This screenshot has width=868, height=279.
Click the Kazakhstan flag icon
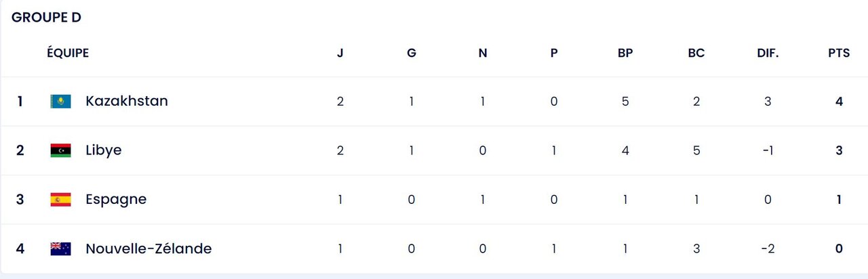[60, 102]
